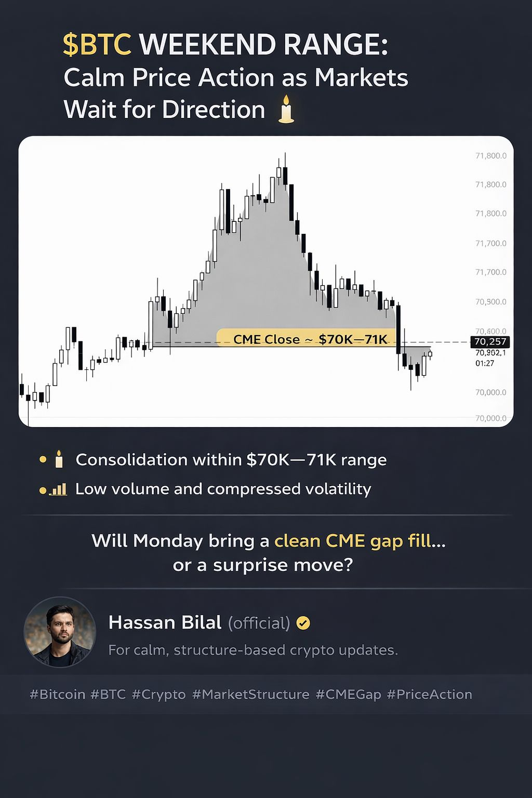Open the #BTC hashtag

tap(108, 694)
